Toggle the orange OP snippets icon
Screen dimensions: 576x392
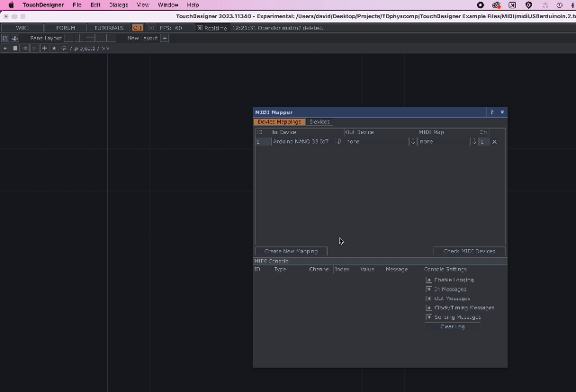(138, 28)
